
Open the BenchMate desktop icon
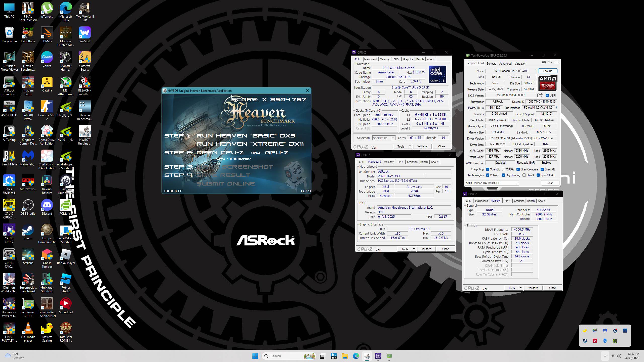coord(9,158)
